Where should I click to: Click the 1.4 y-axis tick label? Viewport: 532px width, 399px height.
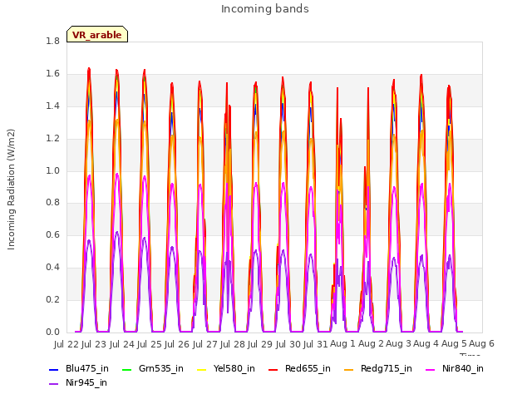click(x=52, y=106)
